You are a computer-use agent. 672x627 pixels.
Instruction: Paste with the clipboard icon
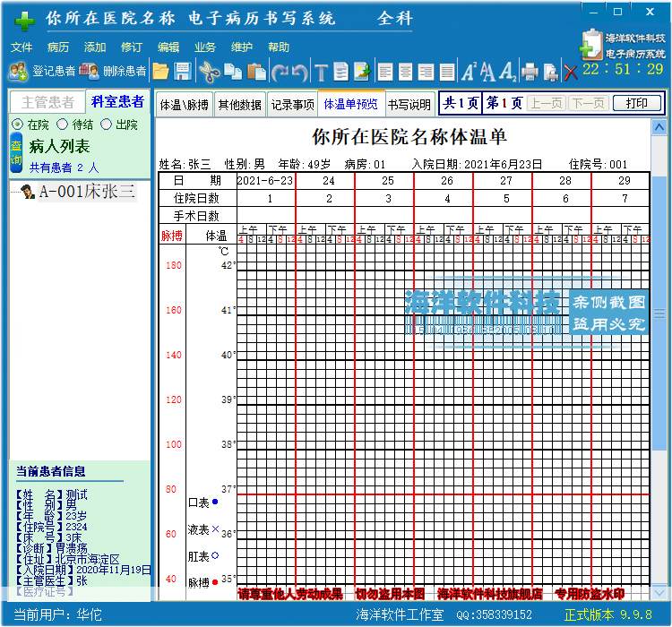[x=257, y=72]
